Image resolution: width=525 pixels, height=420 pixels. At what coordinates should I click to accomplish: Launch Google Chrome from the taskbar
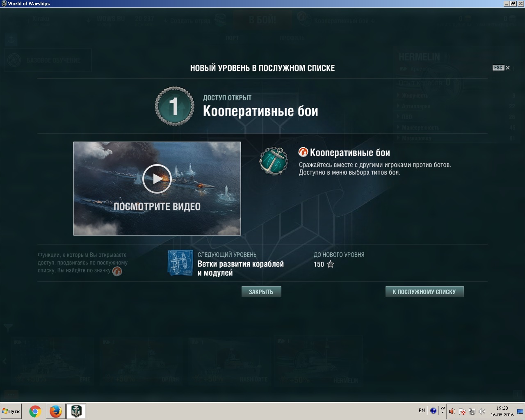click(x=35, y=411)
